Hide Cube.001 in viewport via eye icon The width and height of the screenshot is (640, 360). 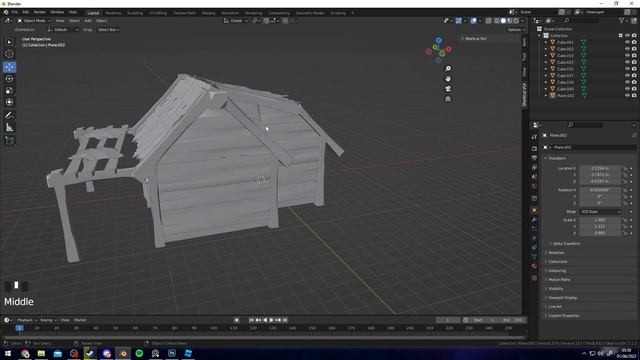click(627, 42)
